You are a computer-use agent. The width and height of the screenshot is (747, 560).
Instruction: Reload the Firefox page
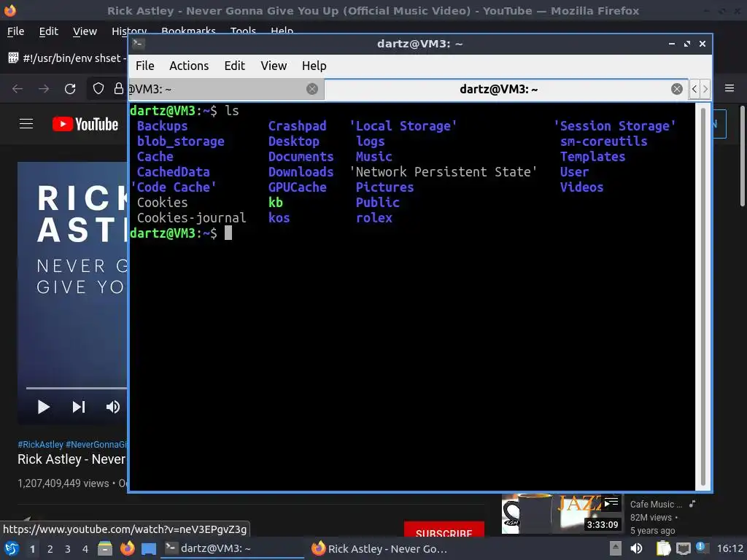[70, 88]
